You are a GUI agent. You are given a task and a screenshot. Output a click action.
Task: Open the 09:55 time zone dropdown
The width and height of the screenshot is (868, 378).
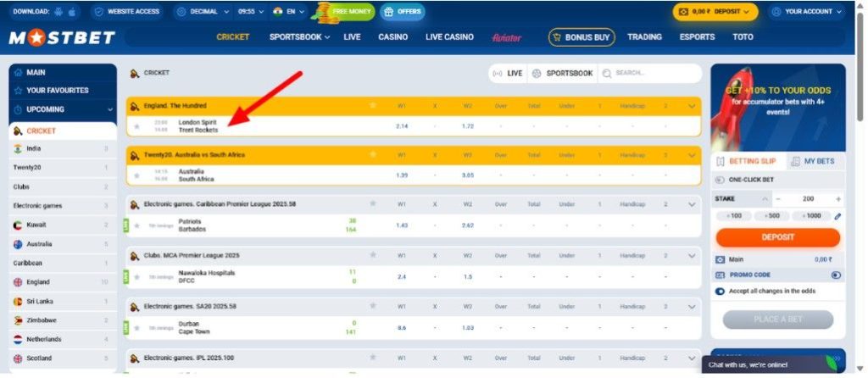tap(251, 12)
